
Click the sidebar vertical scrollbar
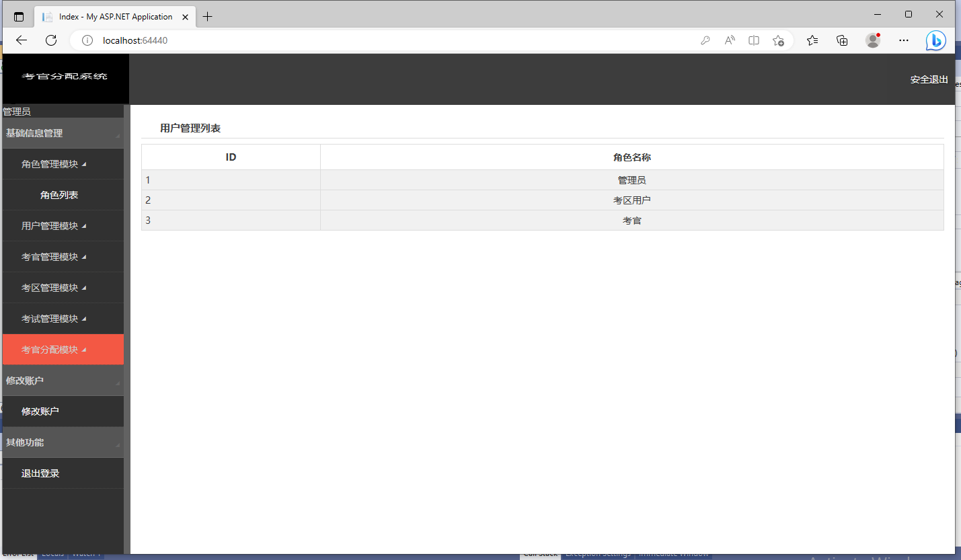127,329
